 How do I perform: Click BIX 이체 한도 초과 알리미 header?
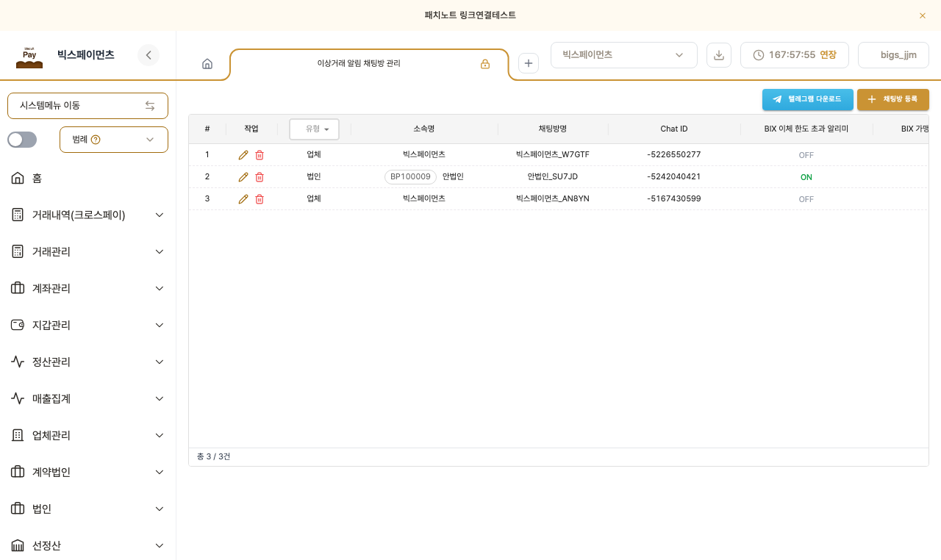pos(806,129)
